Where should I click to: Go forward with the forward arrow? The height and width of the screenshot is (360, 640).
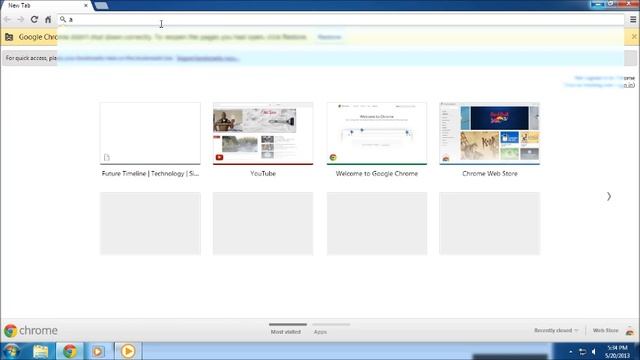pyautogui.click(x=20, y=19)
